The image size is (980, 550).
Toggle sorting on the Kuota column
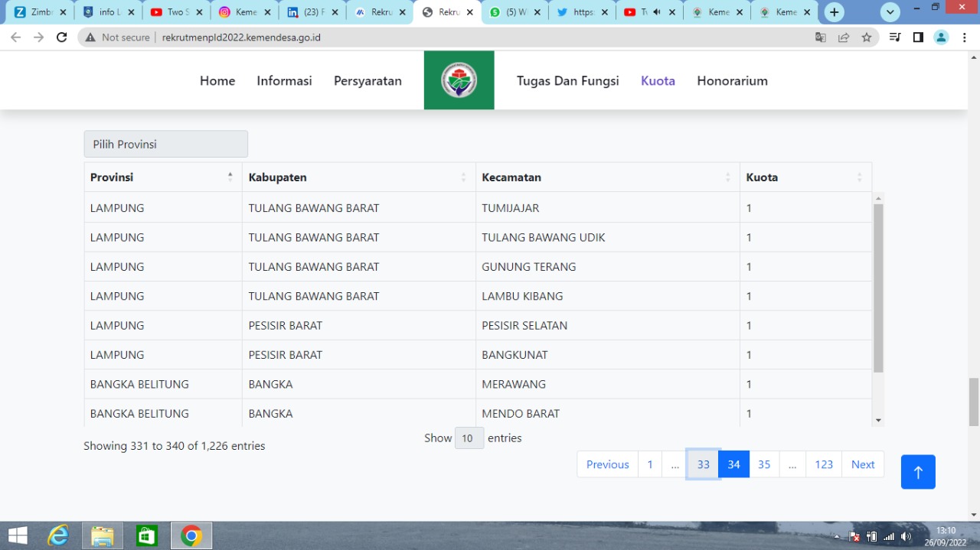coord(805,177)
